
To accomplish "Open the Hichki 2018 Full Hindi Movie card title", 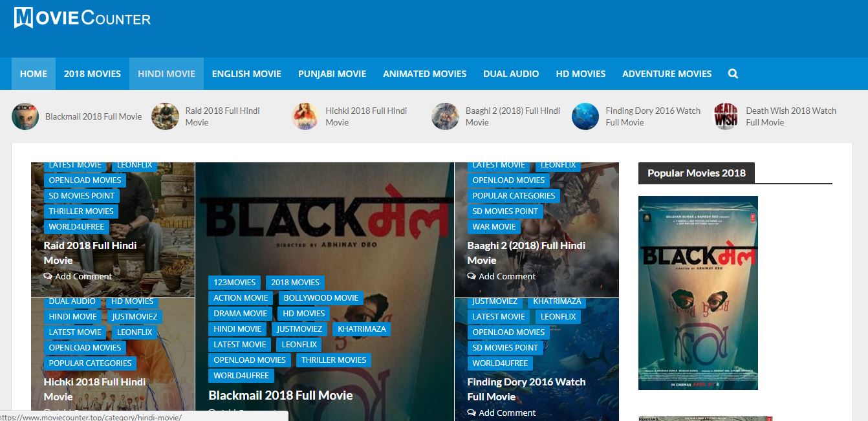I will [x=94, y=389].
